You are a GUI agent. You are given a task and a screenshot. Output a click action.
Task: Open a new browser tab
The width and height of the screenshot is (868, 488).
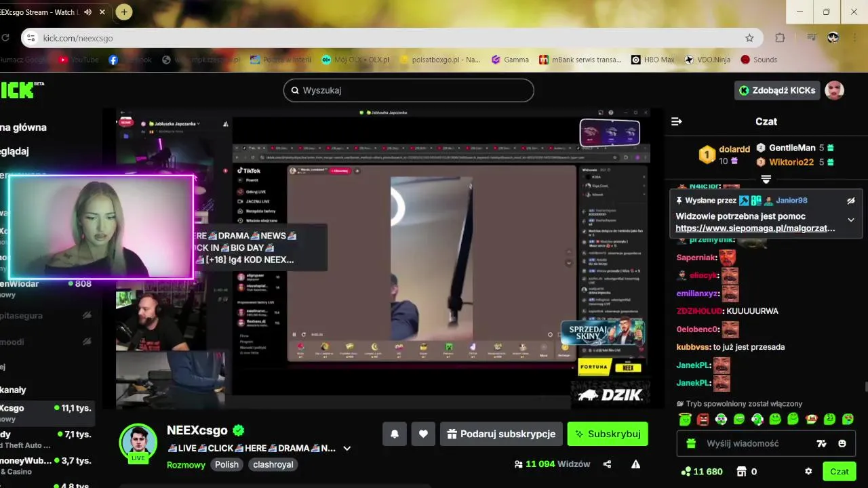124,12
